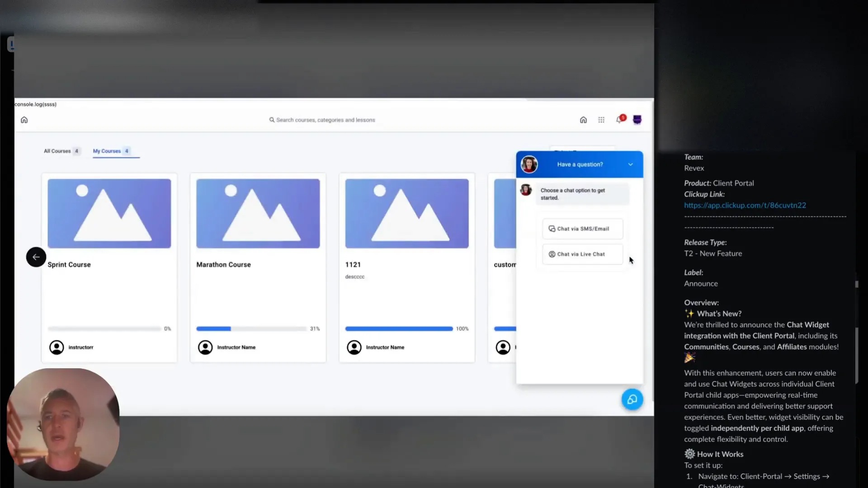868x488 pixels.
Task: Click the 1121 course 100% progress bar
Action: (399, 328)
